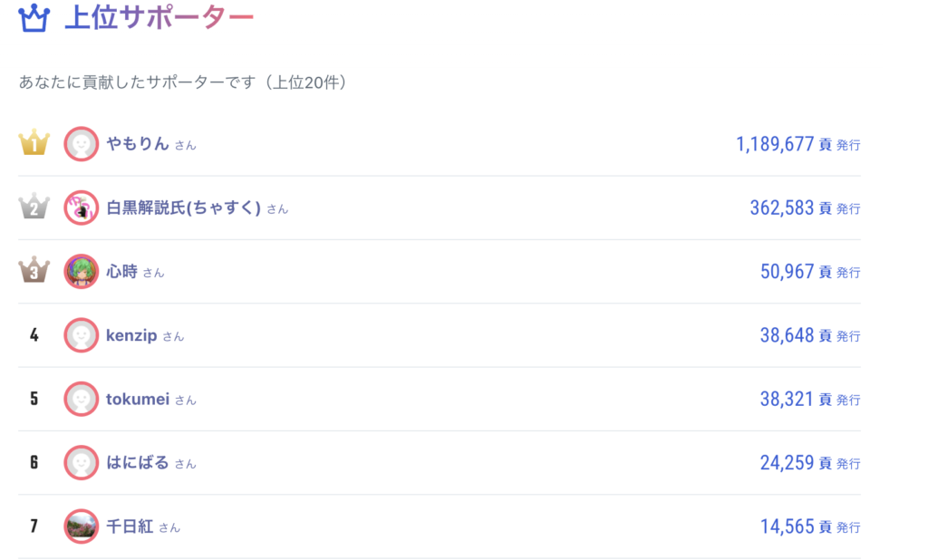Click the silver second-place crown badge
928x560 pixels.
34,206
